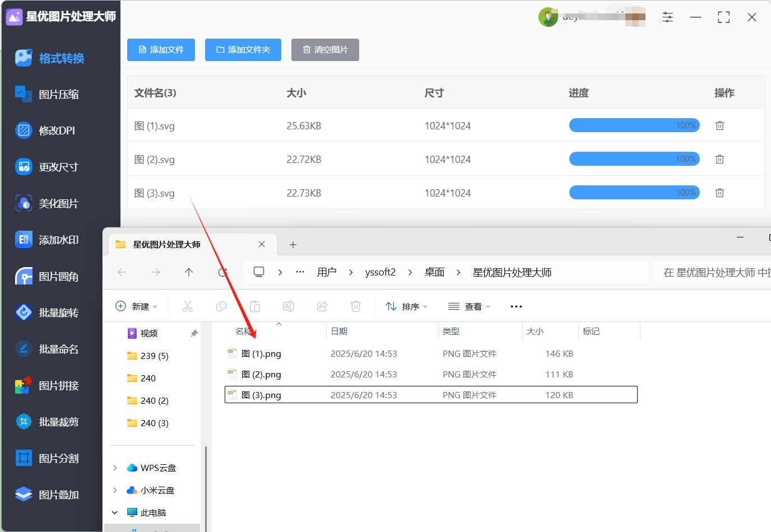Image resolution: width=771 pixels, height=532 pixels.
Task: Select file 图 (2).png
Action: [x=431, y=375]
